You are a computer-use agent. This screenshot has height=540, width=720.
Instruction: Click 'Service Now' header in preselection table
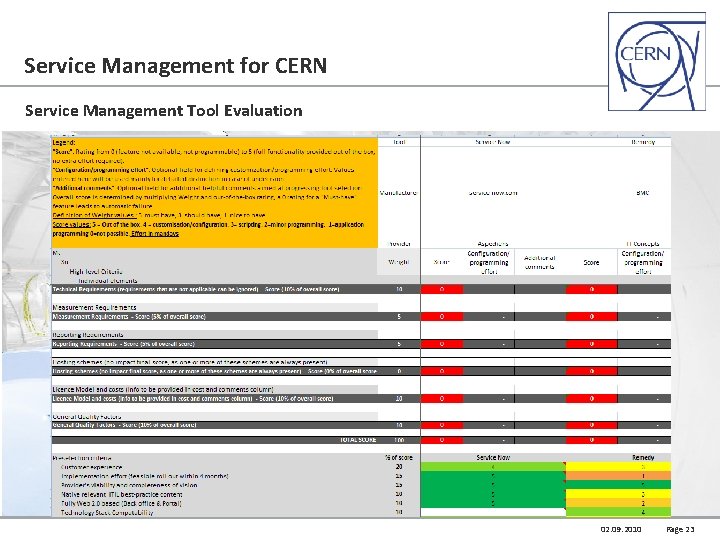[493, 458]
